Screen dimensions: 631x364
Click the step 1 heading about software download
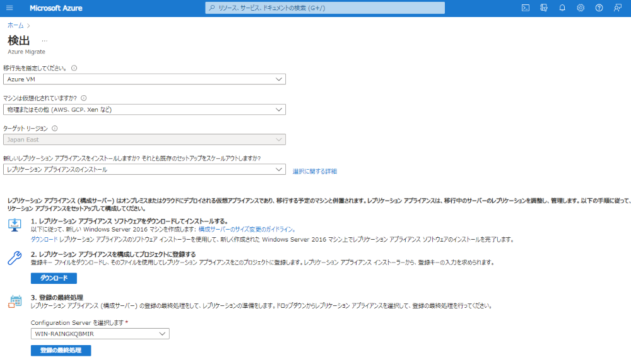pyautogui.click(x=129, y=221)
